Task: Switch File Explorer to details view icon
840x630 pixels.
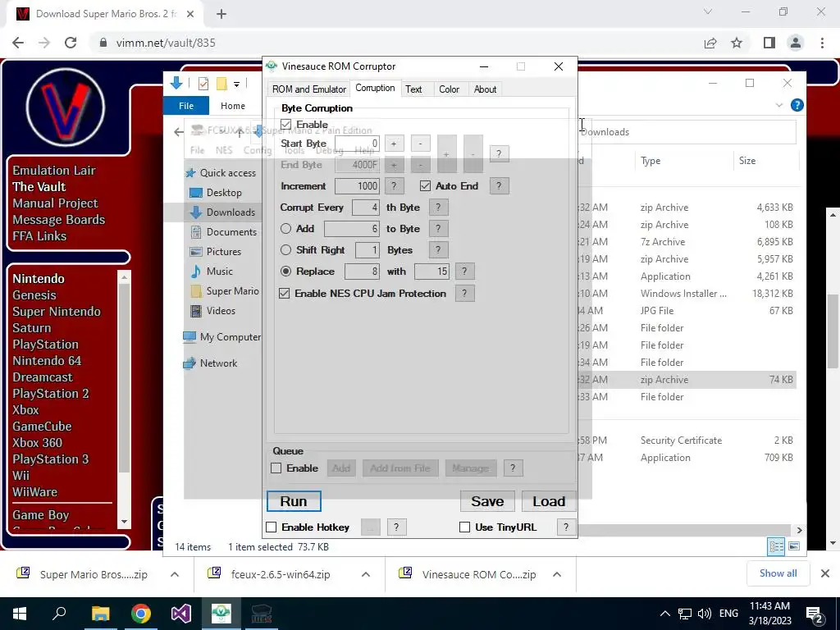Action: click(x=776, y=546)
